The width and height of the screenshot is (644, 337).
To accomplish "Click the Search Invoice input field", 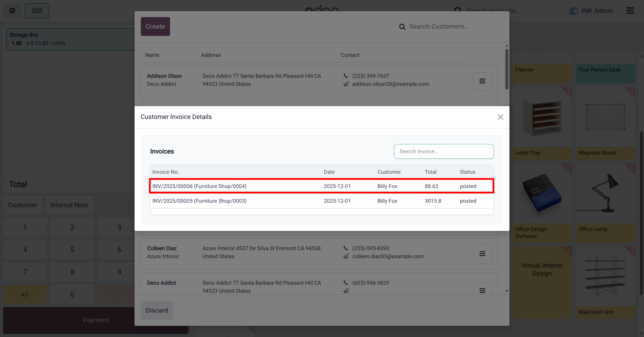I will [444, 151].
